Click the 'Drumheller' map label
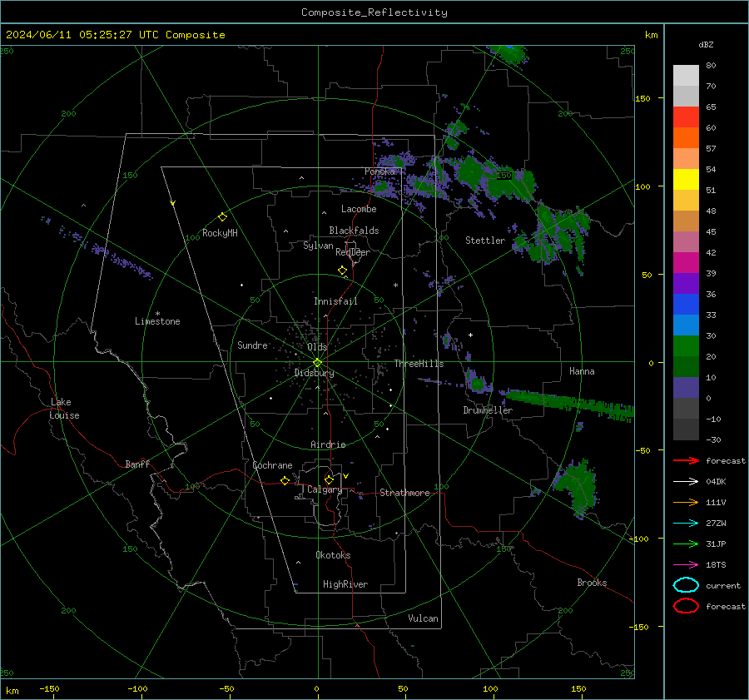Viewport: 749px width, 700px height. point(488,410)
